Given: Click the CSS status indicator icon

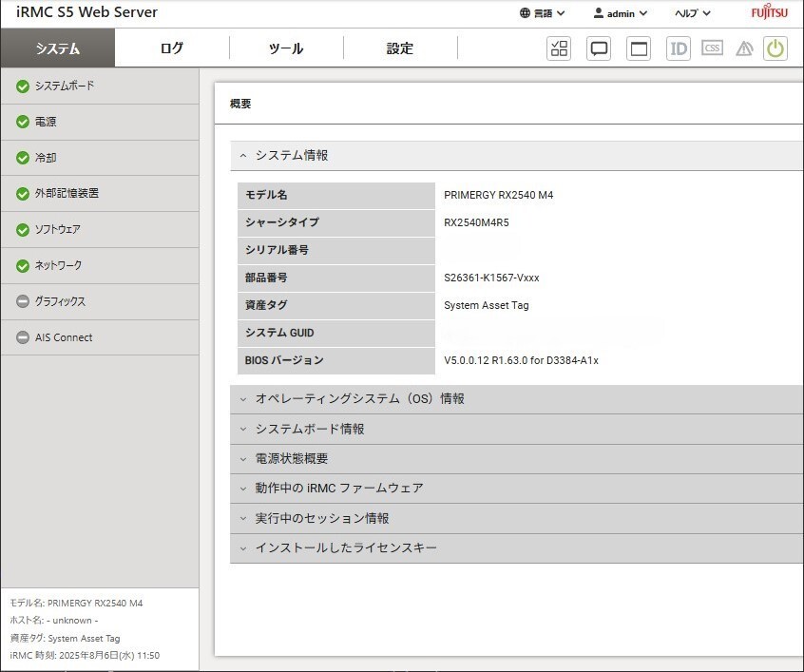Looking at the screenshot, I should (x=712, y=48).
